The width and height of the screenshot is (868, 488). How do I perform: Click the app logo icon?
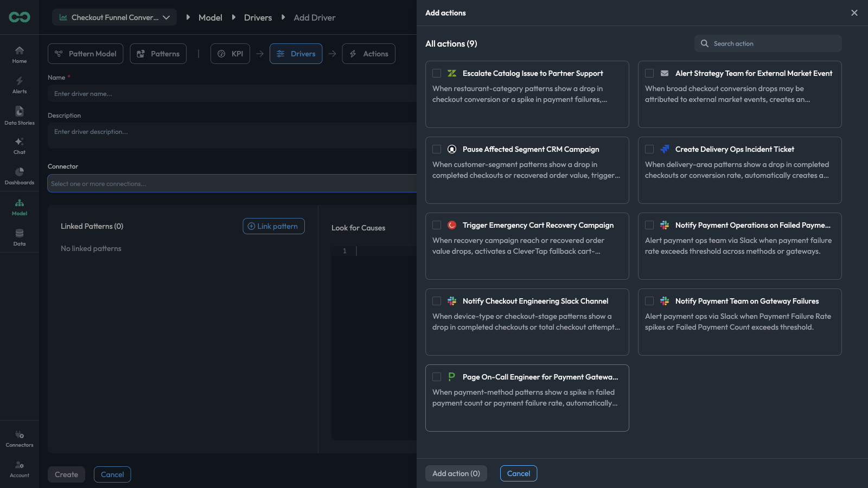[20, 17]
